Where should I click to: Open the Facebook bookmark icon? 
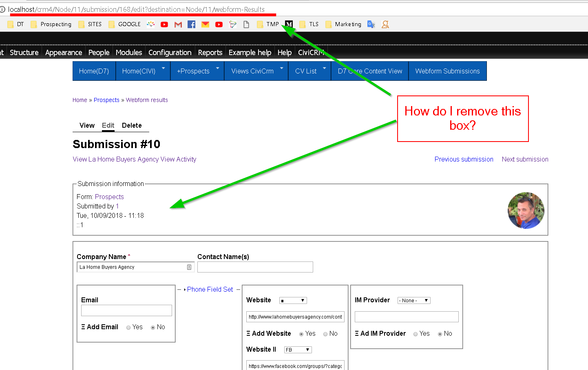tap(191, 24)
